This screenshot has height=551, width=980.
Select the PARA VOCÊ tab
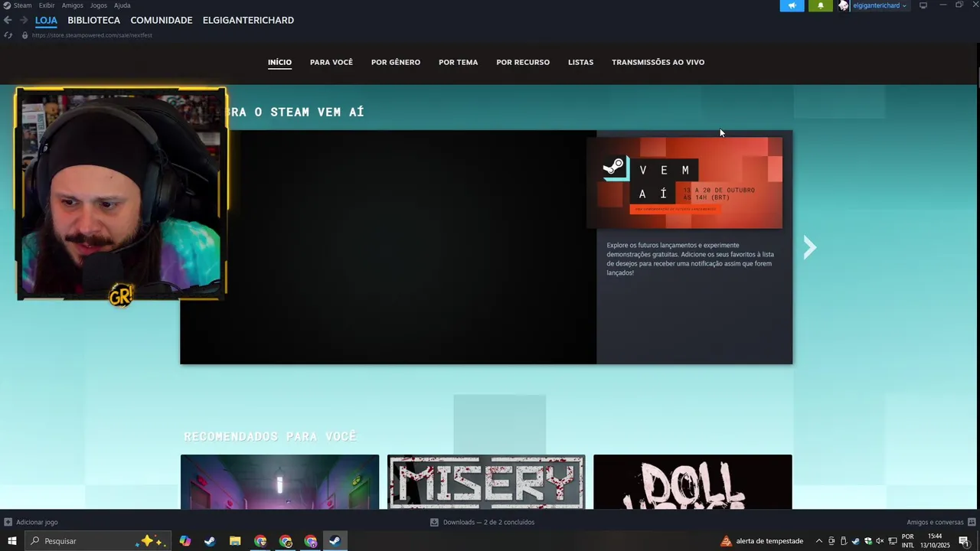[x=332, y=62]
